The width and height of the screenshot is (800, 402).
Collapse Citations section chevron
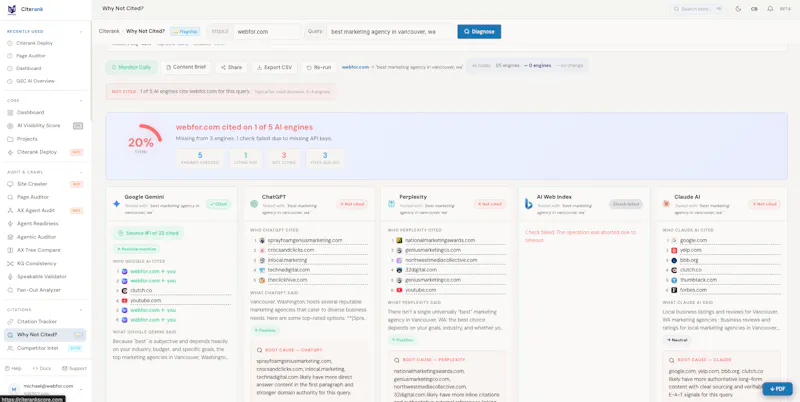(x=81, y=310)
